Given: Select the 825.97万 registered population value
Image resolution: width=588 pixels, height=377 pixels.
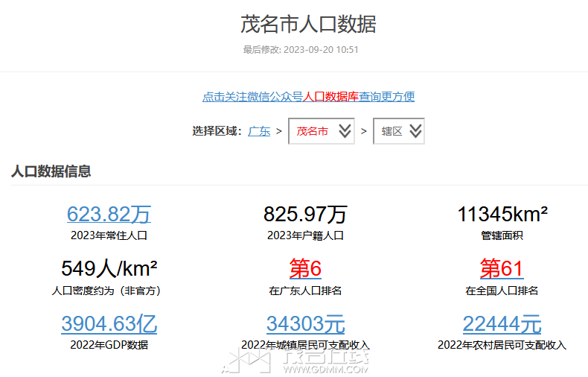Looking at the screenshot, I should [x=305, y=214].
